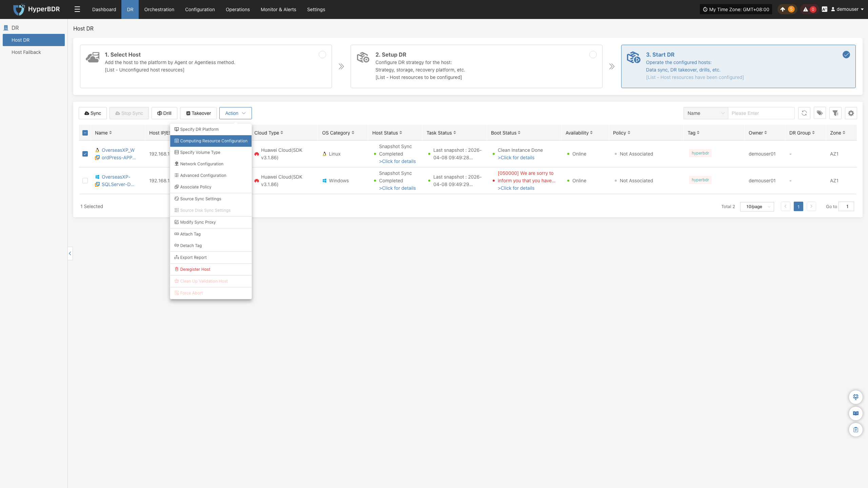Toggle the select-all header checkbox

(85, 133)
